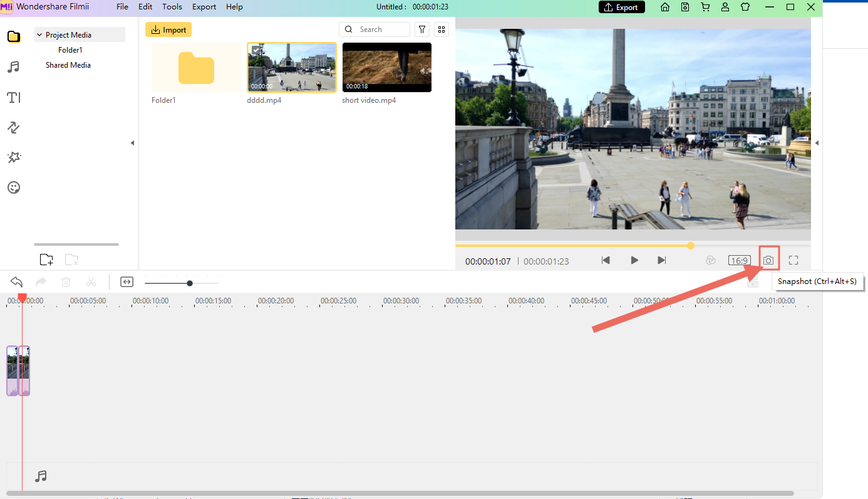Open the Stickers panel with the smiley icon
The height and width of the screenshot is (499, 868).
(x=14, y=187)
